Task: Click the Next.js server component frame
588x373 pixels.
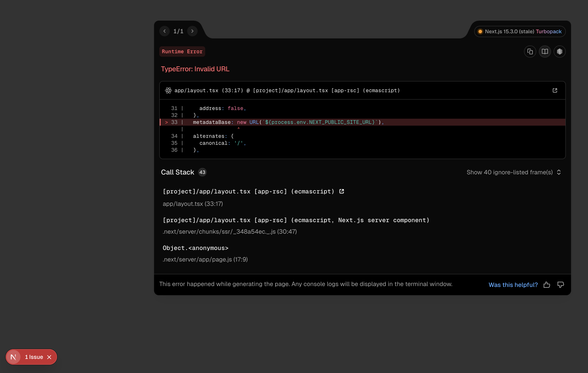Action: [296, 220]
